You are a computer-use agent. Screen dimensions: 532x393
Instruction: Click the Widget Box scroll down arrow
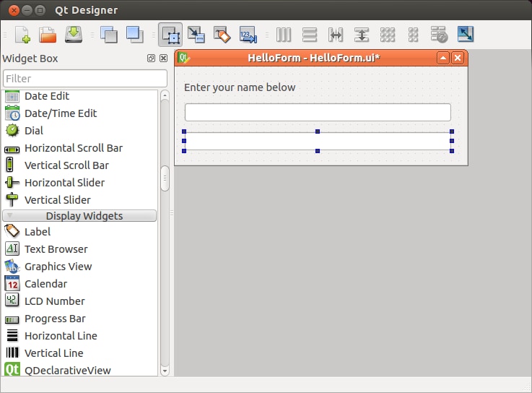[165, 371]
